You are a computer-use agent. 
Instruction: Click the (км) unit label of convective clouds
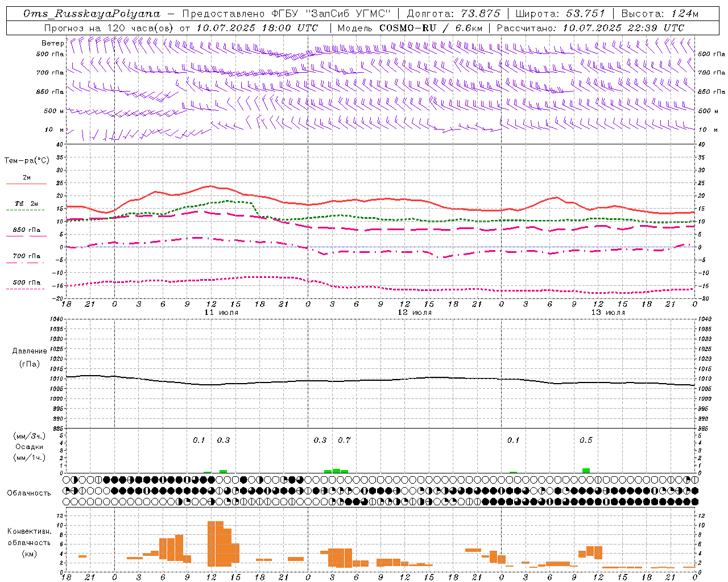(29, 554)
